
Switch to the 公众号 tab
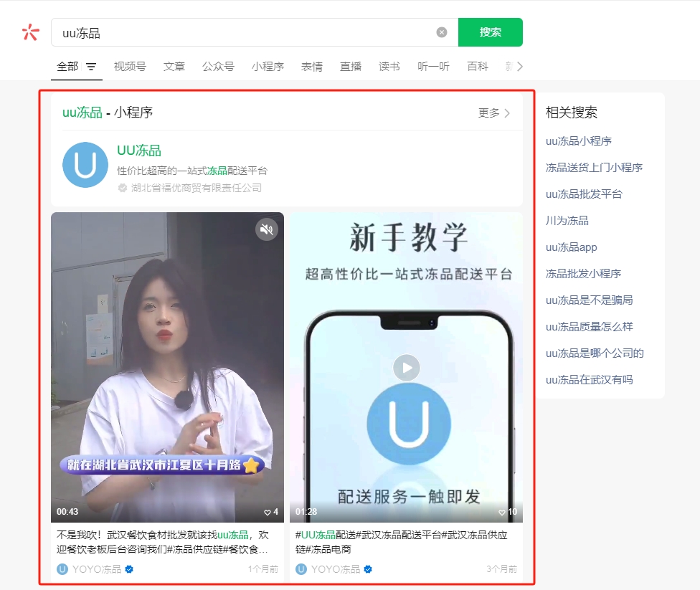point(218,67)
